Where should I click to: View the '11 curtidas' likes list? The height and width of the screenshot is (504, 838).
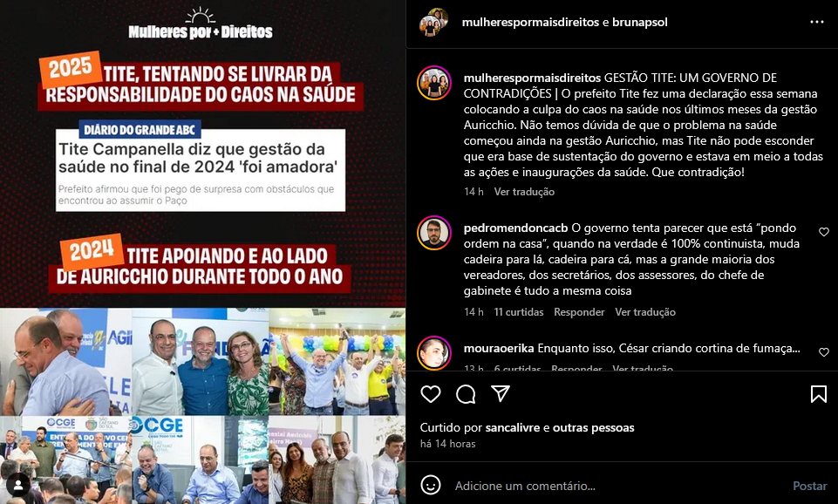tap(518, 311)
